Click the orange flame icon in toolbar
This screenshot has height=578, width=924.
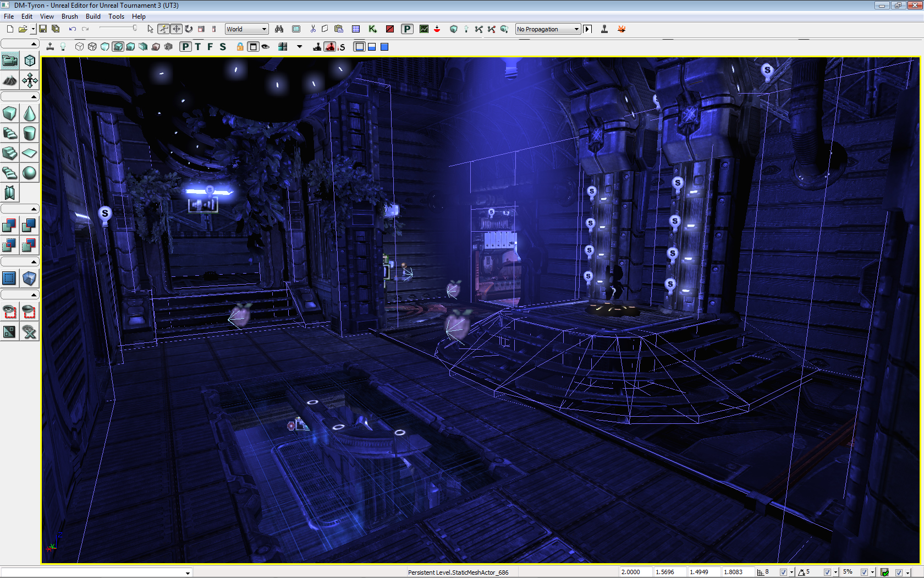(621, 29)
